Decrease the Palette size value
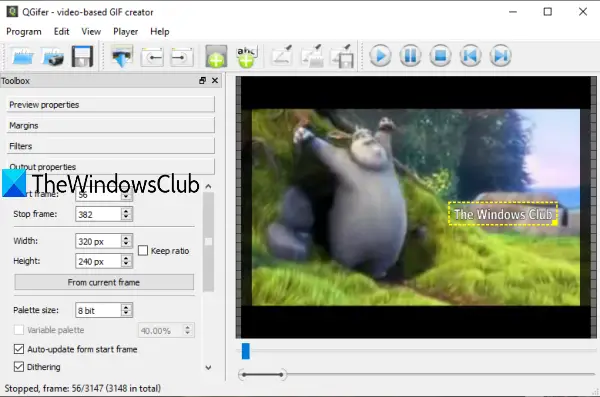Image resolution: width=600 pixels, height=397 pixels. (x=126, y=314)
